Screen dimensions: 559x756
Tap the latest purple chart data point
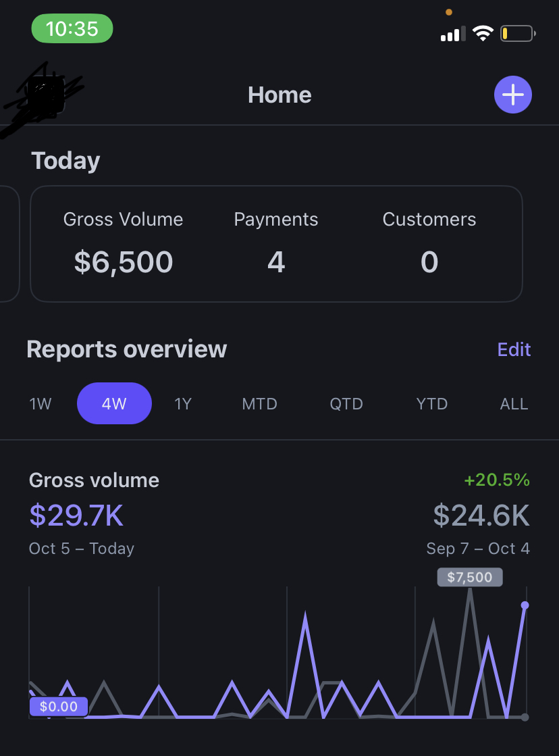(x=525, y=605)
